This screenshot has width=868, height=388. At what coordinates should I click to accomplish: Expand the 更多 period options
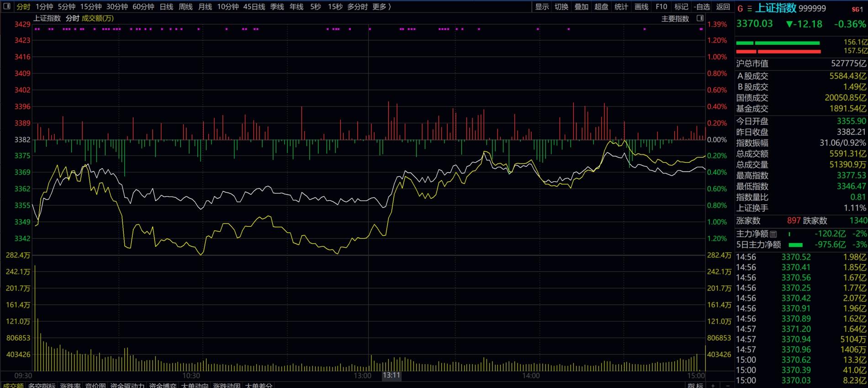tap(381, 7)
